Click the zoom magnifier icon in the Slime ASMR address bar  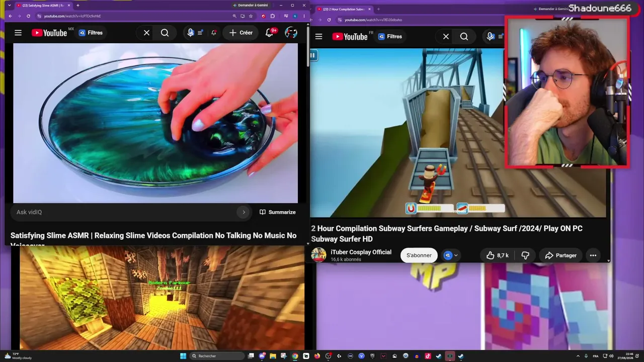click(234, 16)
